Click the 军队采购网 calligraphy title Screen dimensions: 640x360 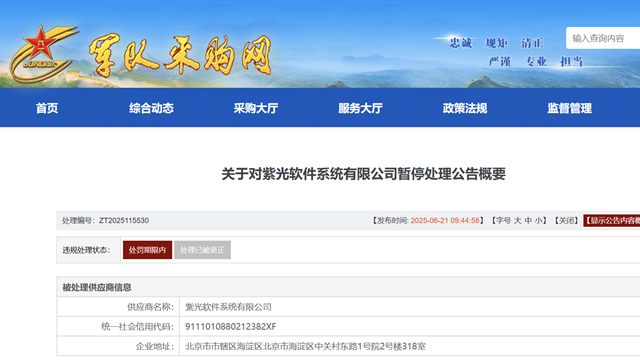[180, 56]
